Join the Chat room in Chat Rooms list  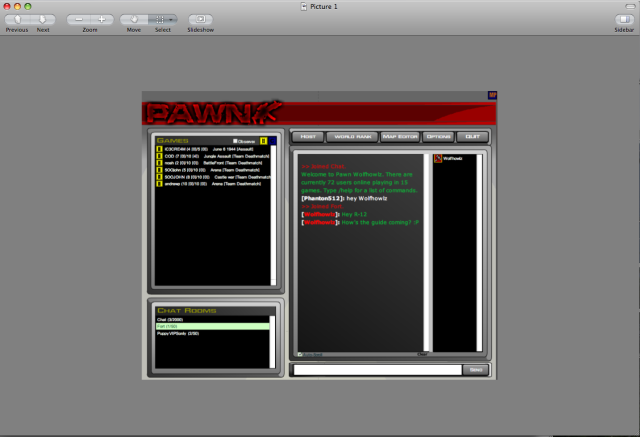click(213, 319)
